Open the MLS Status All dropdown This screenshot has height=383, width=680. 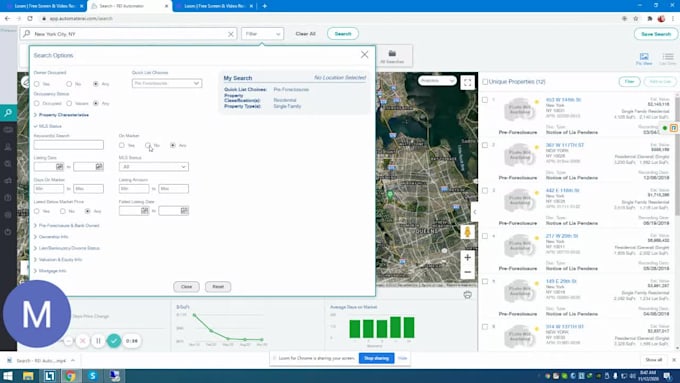pyautogui.click(x=154, y=167)
